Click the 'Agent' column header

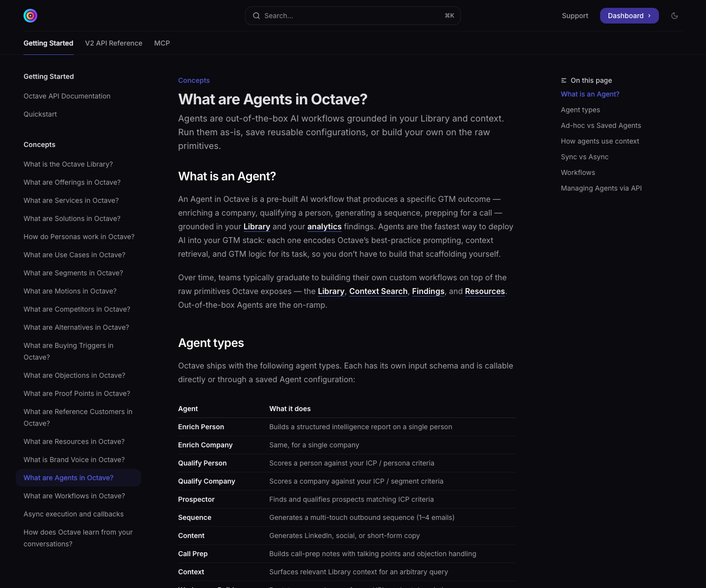pos(188,409)
